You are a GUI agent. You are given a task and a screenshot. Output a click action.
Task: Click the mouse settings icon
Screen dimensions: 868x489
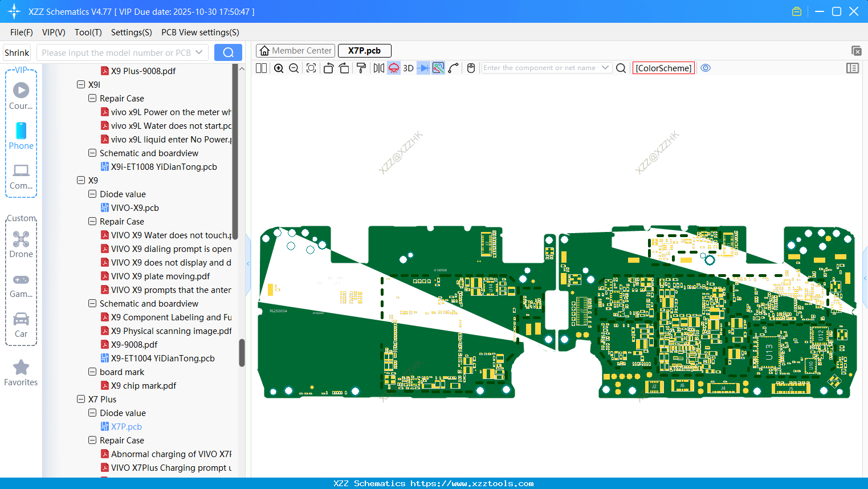point(471,68)
